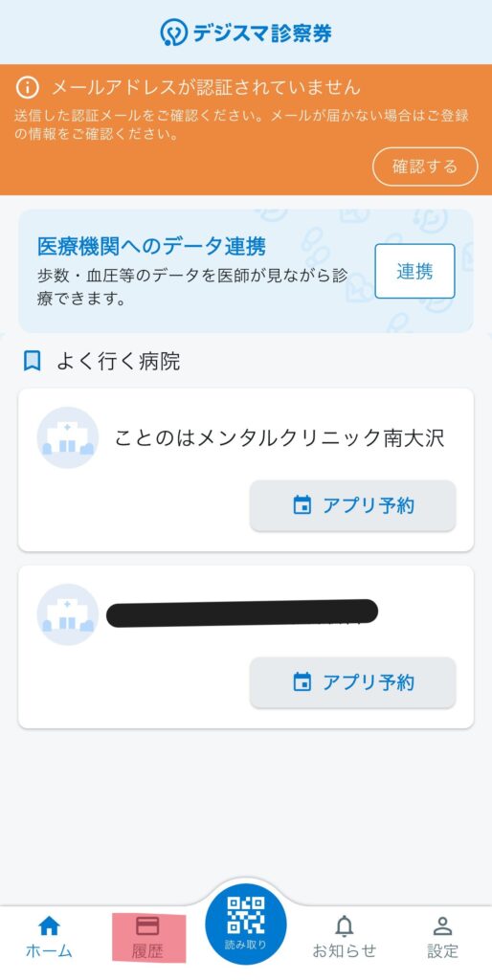
Task: Tap calendar icon in first アプリ予約 button
Action: tap(302, 505)
